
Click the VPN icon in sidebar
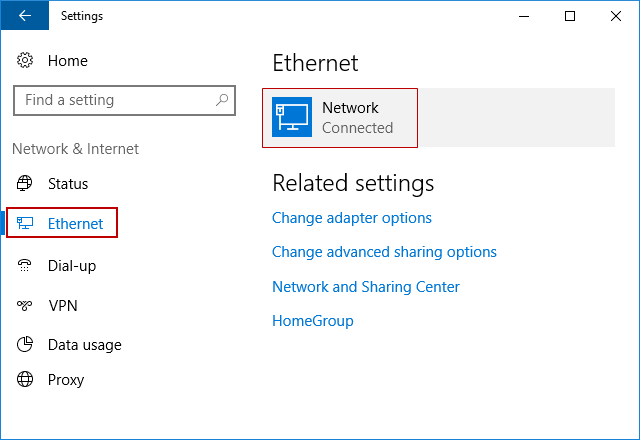tap(25, 306)
